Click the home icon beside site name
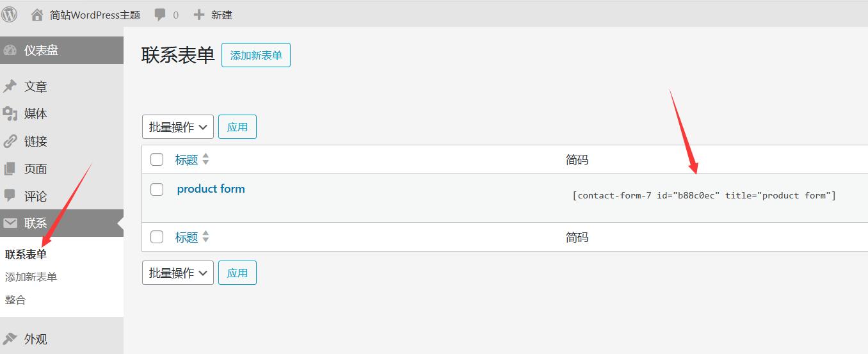Viewport: 868px width, 354px height. 37,14
